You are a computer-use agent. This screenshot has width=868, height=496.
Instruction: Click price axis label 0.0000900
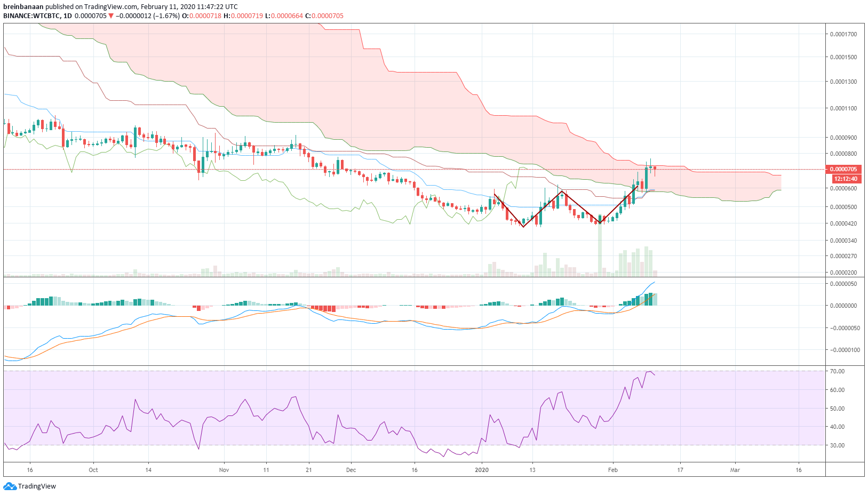click(x=843, y=138)
